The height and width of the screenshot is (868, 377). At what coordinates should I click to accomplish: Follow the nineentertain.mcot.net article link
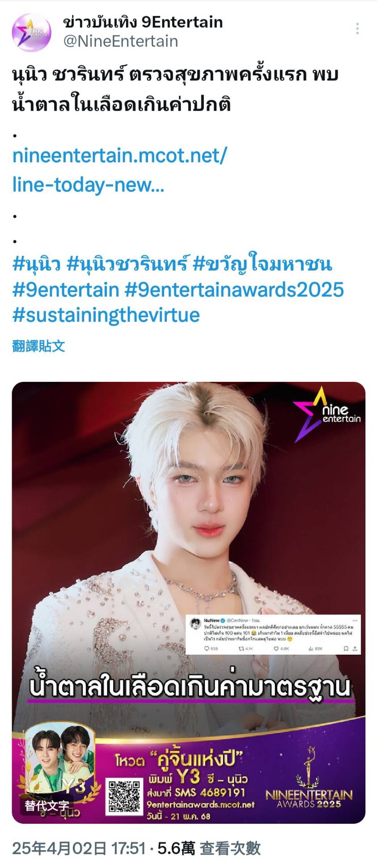pos(119,170)
